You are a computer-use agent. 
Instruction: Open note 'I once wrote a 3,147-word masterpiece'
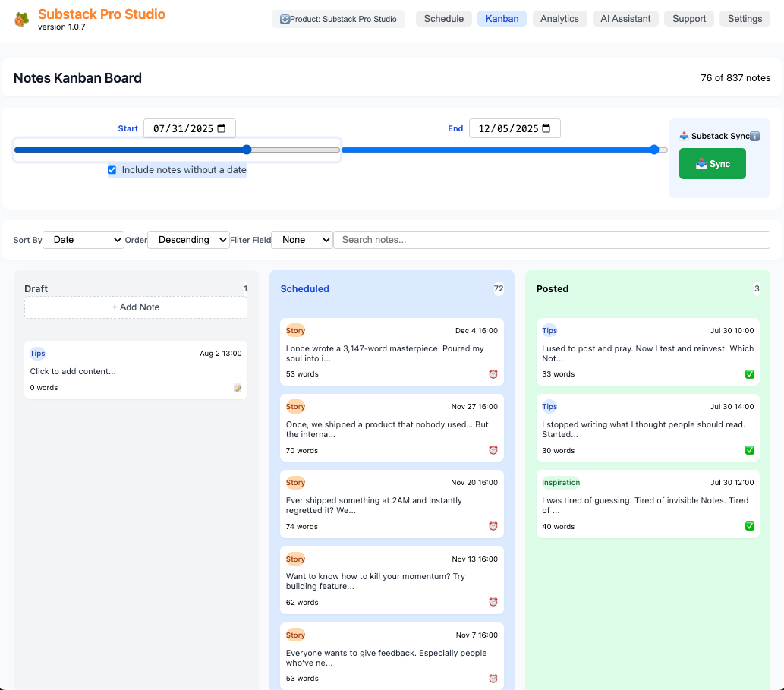point(392,352)
